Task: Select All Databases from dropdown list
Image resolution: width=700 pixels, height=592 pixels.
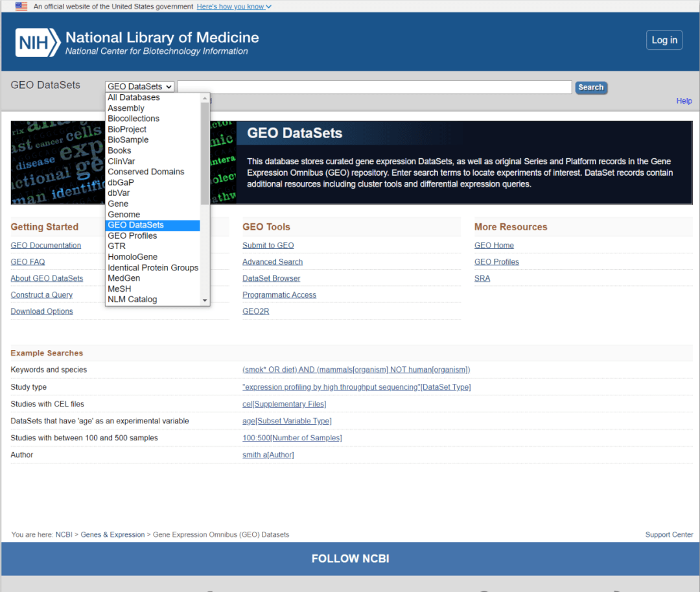Action: click(134, 97)
